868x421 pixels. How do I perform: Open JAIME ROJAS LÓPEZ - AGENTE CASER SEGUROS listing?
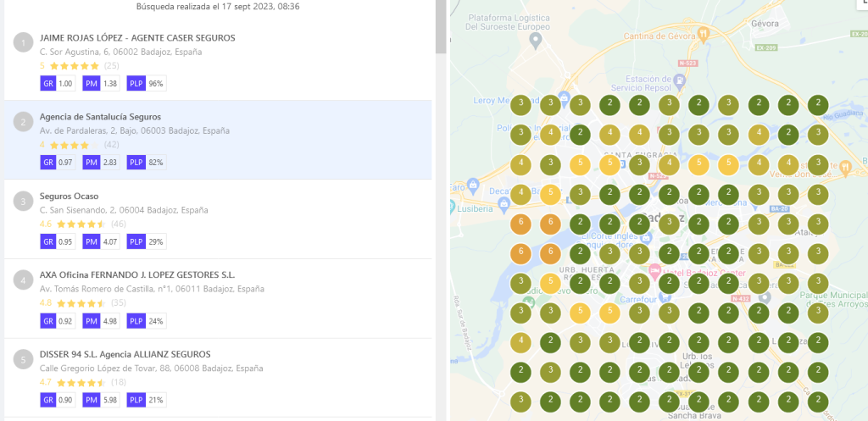click(137, 38)
